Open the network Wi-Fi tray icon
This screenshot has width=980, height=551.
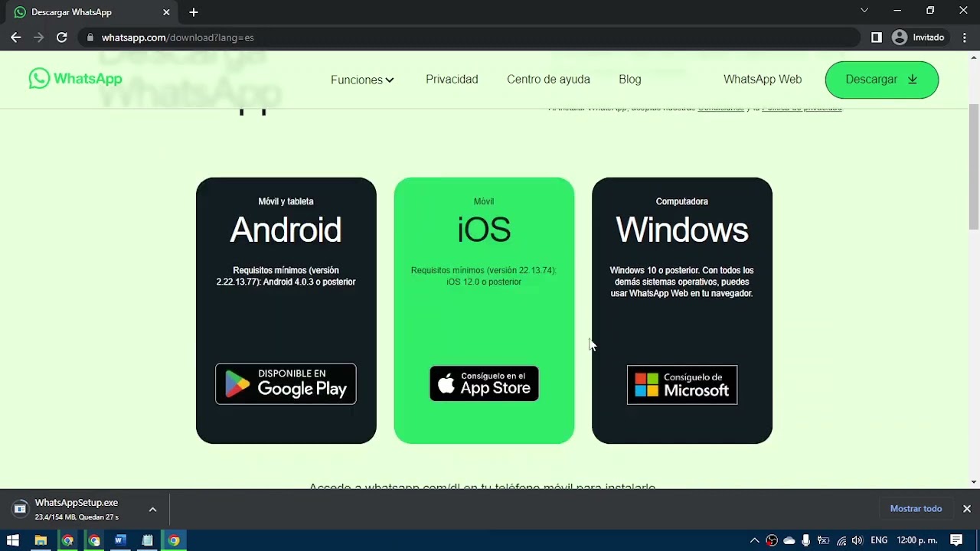(841, 540)
